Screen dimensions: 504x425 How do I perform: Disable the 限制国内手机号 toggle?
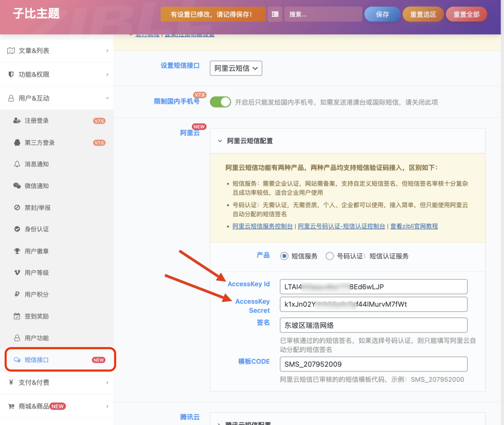click(x=220, y=102)
